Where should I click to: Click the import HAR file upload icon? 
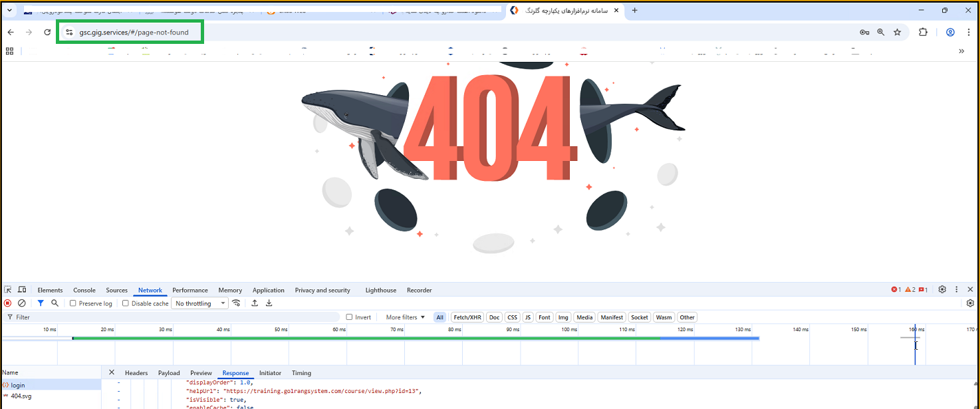255,303
